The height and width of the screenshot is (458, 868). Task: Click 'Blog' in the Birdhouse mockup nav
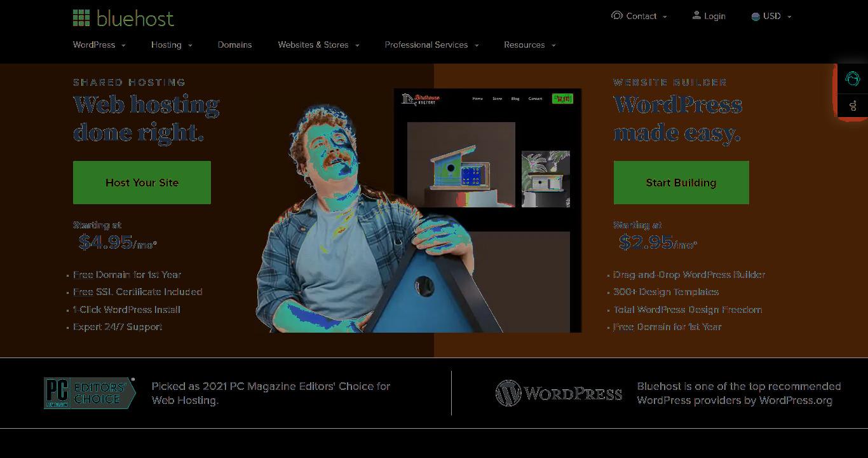515,99
